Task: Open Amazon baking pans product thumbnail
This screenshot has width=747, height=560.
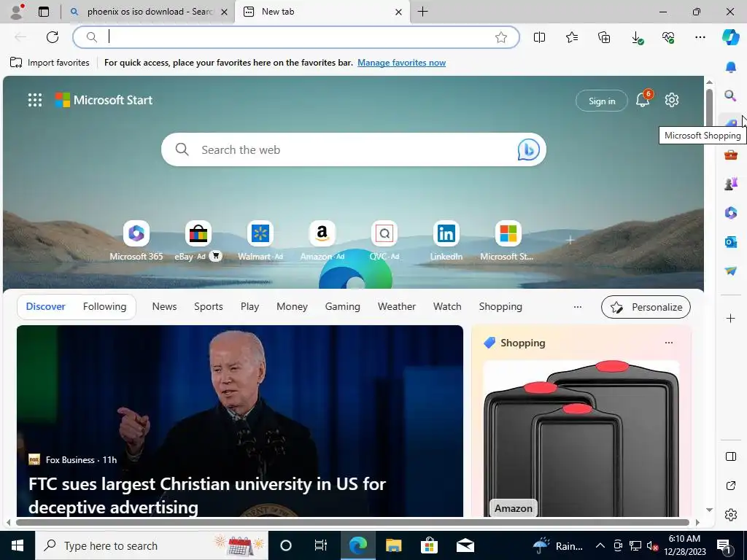Action: click(x=581, y=438)
